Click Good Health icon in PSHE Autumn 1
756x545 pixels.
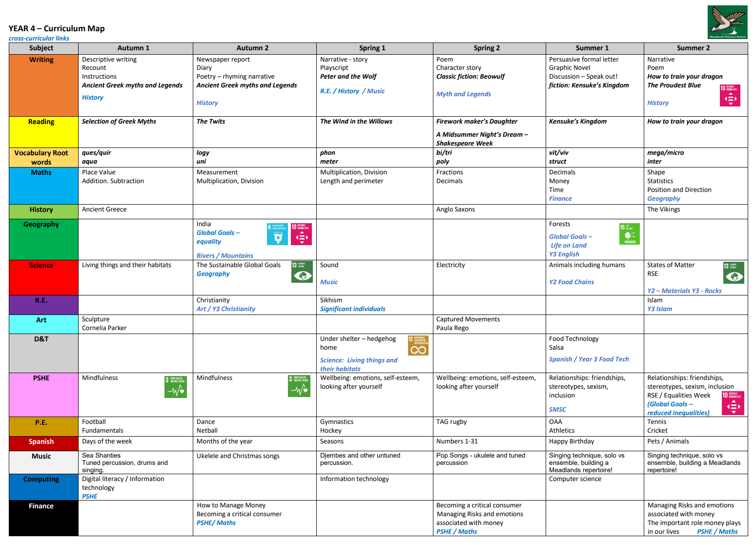point(176,387)
